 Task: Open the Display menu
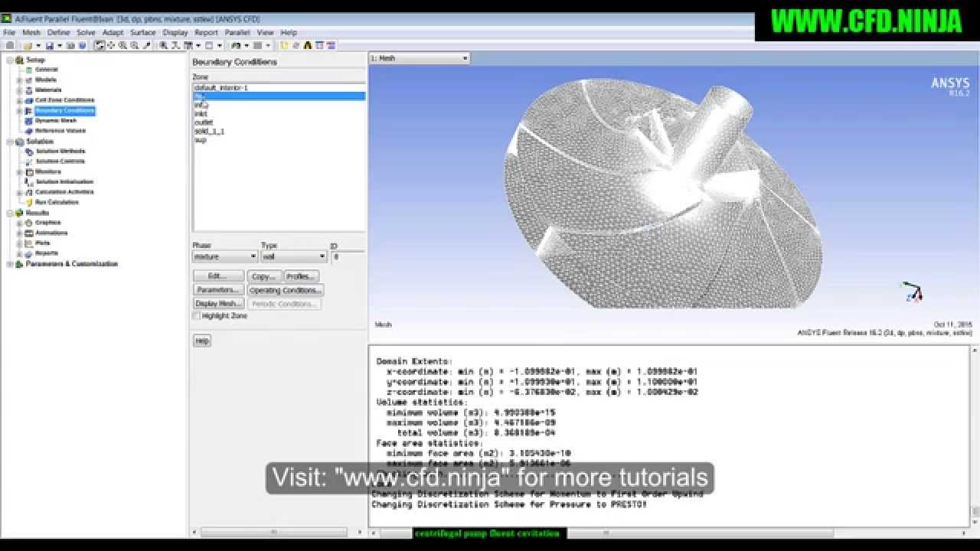(x=175, y=33)
